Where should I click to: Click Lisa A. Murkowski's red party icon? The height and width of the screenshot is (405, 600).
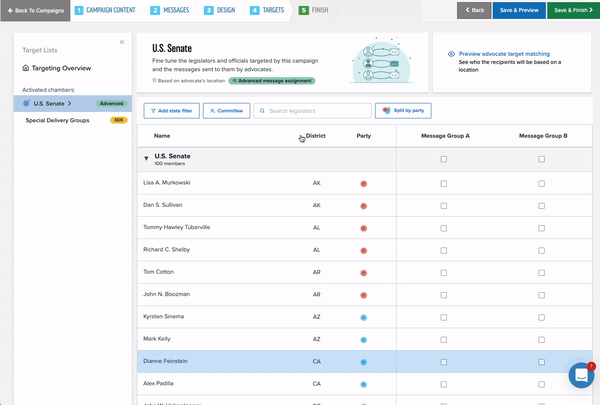click(364, 184)
